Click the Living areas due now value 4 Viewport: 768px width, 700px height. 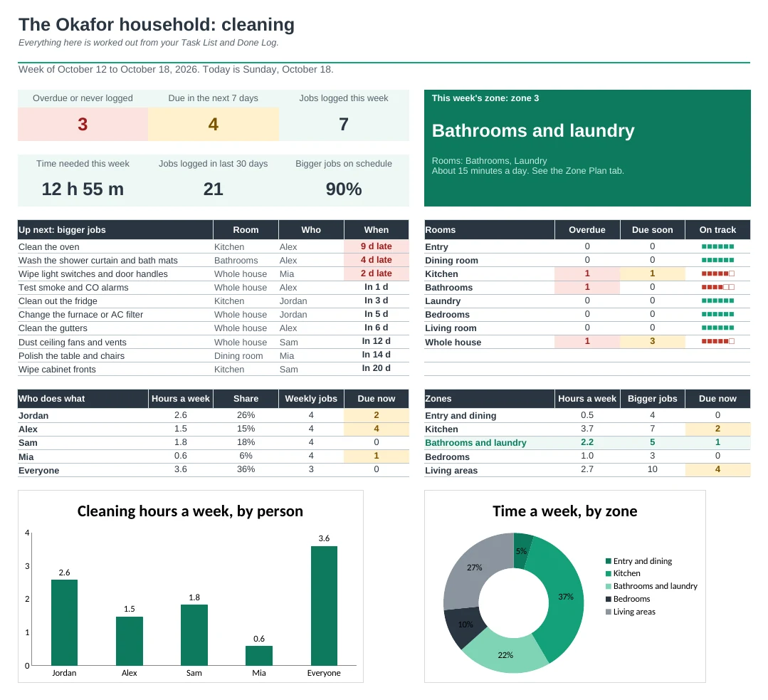pyautogui.click(x=717, y=469)
